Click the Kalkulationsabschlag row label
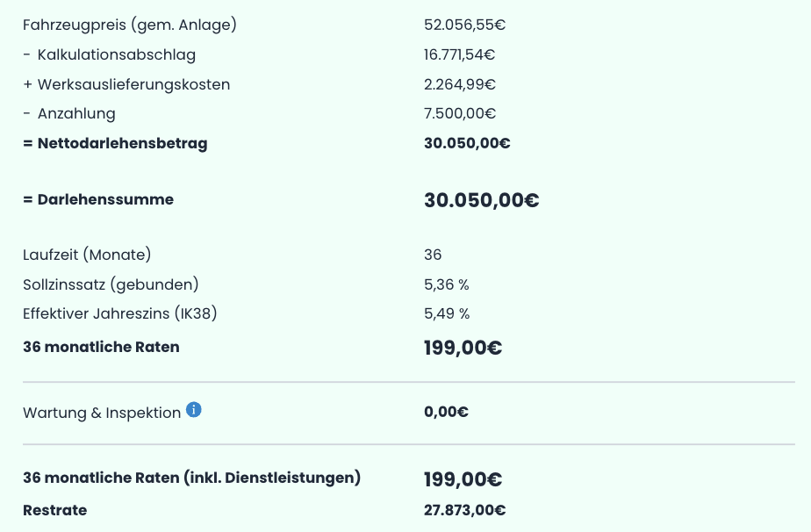The width and height of the screenshot is (811, 532). click(x=116, y=54)
